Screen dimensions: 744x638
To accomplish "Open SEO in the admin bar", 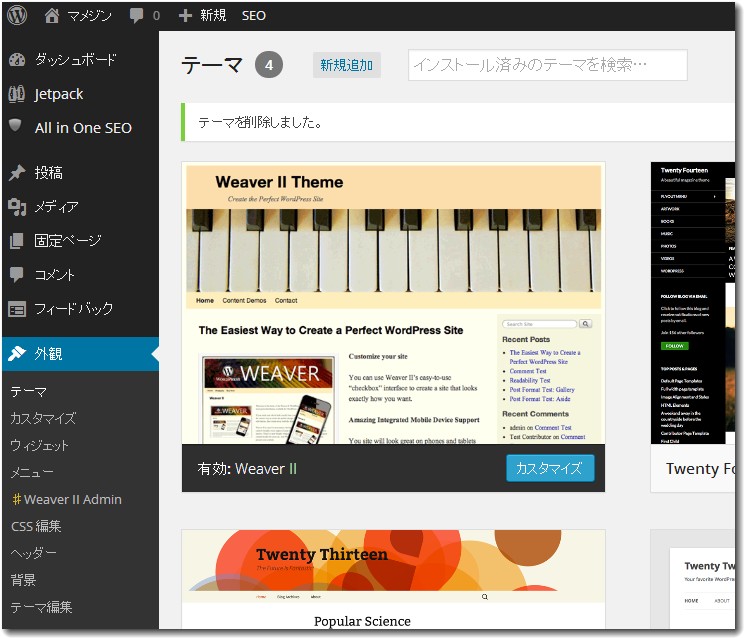I will [x=253, y=16].
